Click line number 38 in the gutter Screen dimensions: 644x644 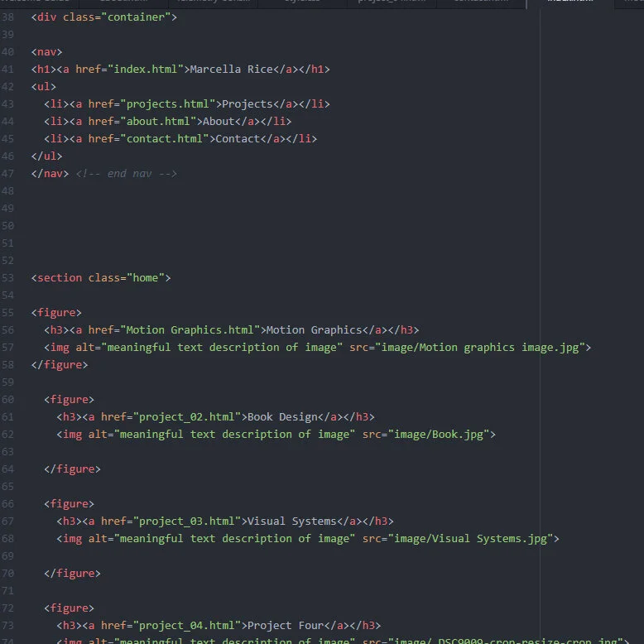pyautogui.click(x=7, y=17)
